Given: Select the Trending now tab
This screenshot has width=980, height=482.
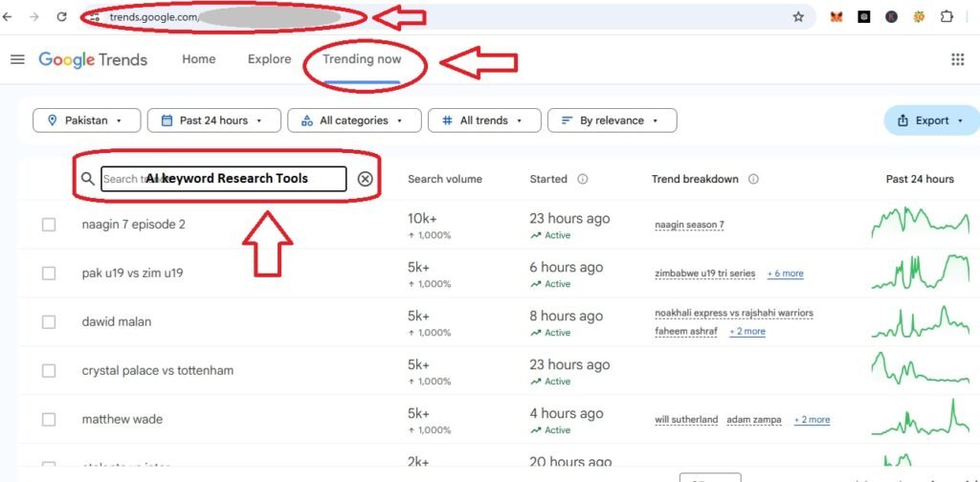Looking at the screenshot, I should tap(362, 59).
